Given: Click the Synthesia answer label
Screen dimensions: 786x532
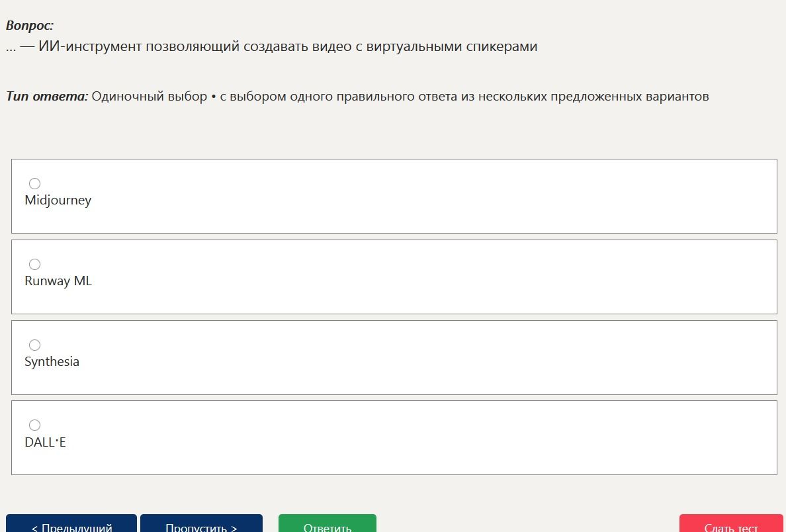Looking at the screenshot, I should coord(52,362).
